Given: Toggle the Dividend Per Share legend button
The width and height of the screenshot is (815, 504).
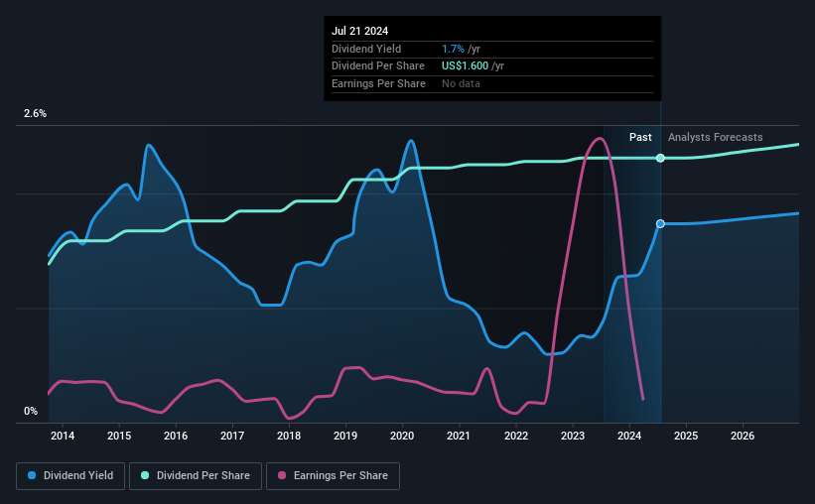Looking at the screenshot, I should [x=196, y=476].
